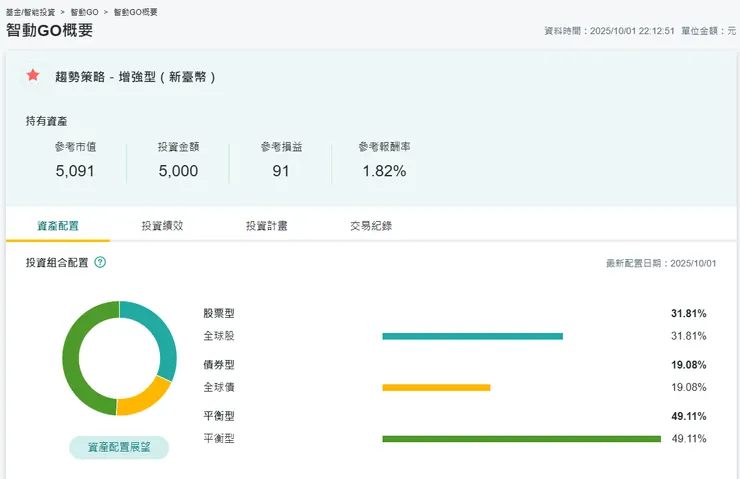Click the 智動GO概要 page title
740x479 pixels.
point(50,30)
